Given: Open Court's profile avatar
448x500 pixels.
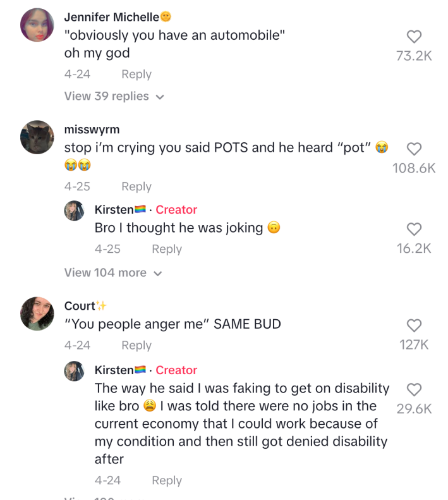Looking at the screenshot, I should [x=37, y=314].
